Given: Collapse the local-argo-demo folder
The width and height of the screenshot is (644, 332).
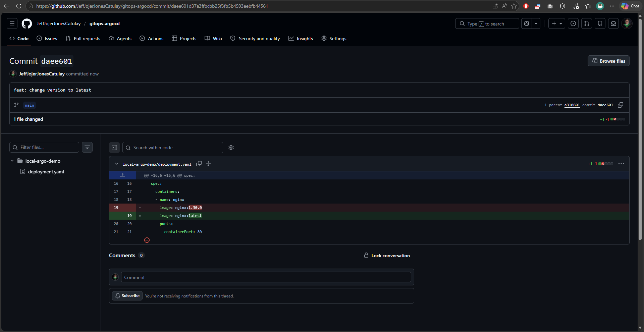Looking at the screenshot, I should tap(12, 161).
